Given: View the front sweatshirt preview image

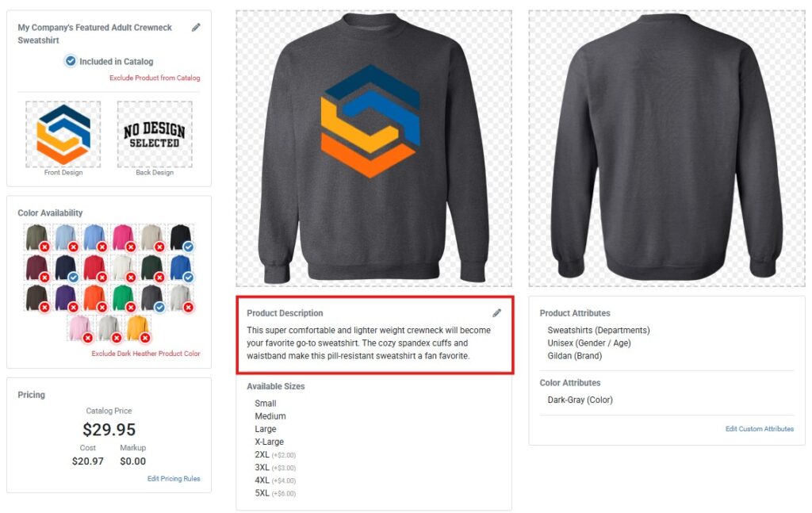Looking at the screenshot, I should [374, 148].
